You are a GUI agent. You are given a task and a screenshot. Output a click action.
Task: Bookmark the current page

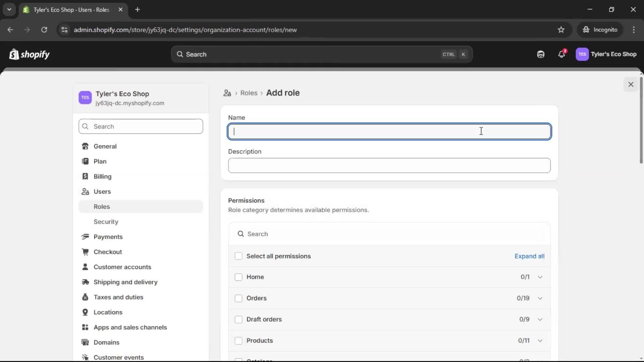561,30
